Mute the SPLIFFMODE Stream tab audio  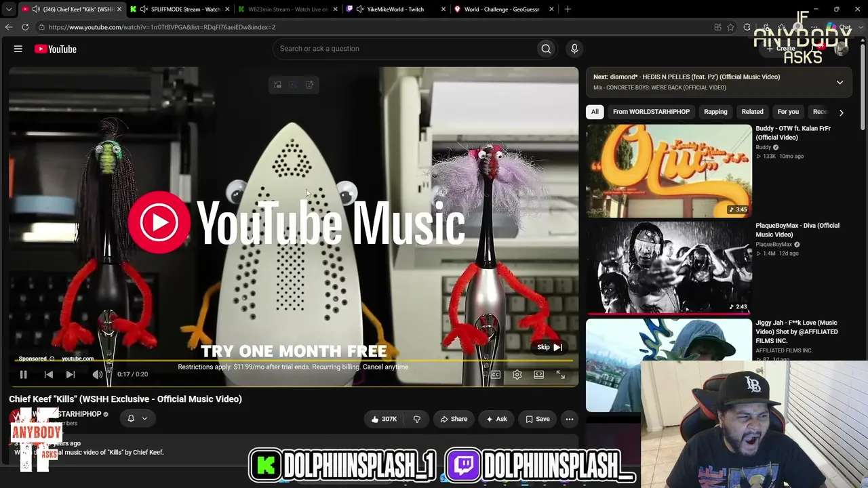[x=144, y=9]
